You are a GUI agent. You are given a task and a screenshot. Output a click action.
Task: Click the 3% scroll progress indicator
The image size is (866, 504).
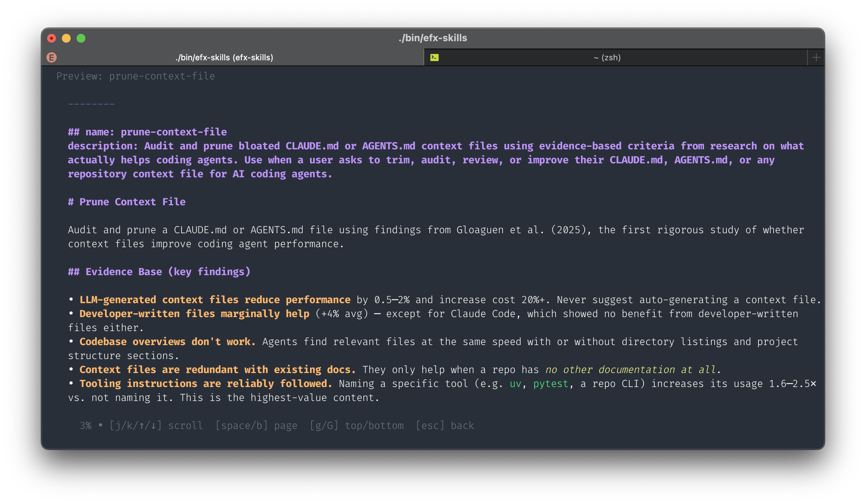pyautogui.click(x=85, y=426)
